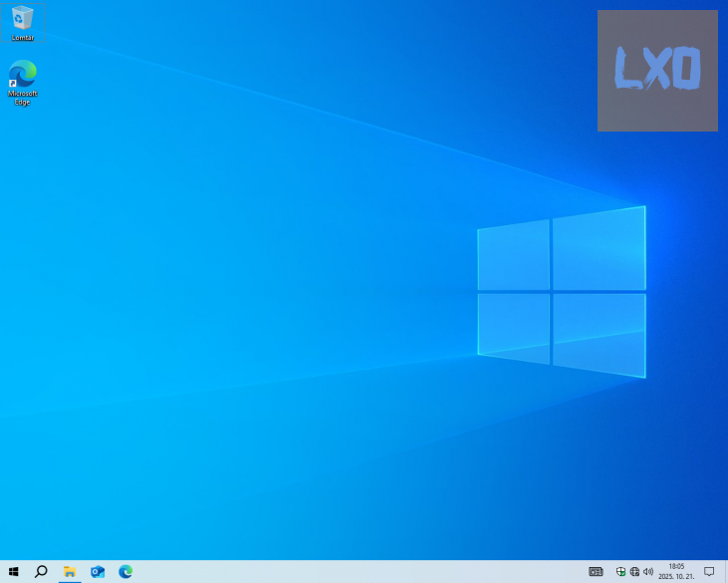Viewport: 728px width, 583px height.
Task: Open the network globe tray icon
Action: [634, 572]
